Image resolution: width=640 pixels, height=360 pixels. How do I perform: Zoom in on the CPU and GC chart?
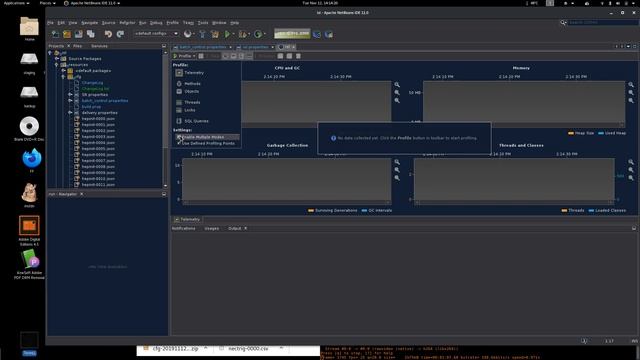pos(397,84)
